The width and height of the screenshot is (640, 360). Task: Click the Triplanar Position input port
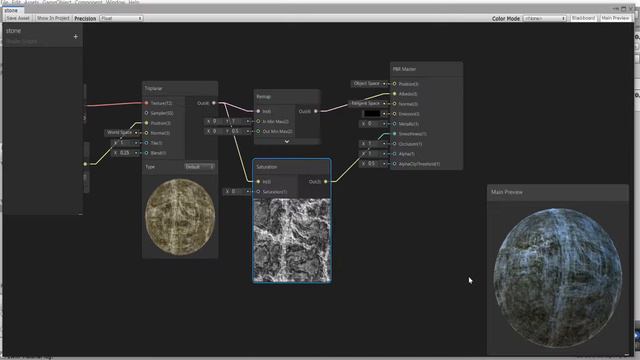(147, 123)
